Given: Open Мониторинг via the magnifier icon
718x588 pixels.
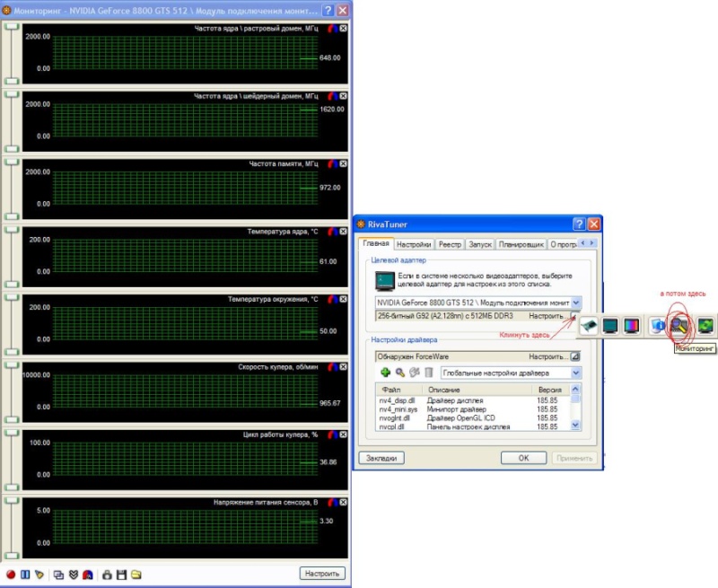Looking at the screenshot, I should (679, 326).
